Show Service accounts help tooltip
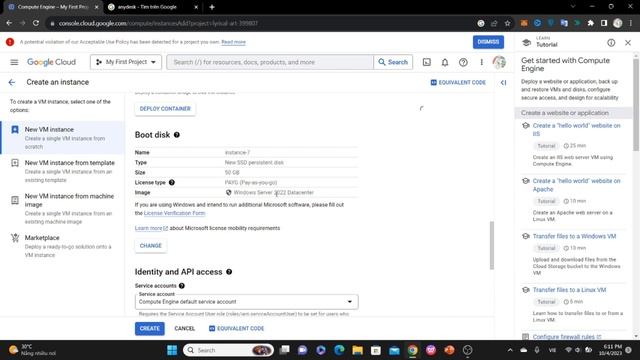 coord(182,286)
